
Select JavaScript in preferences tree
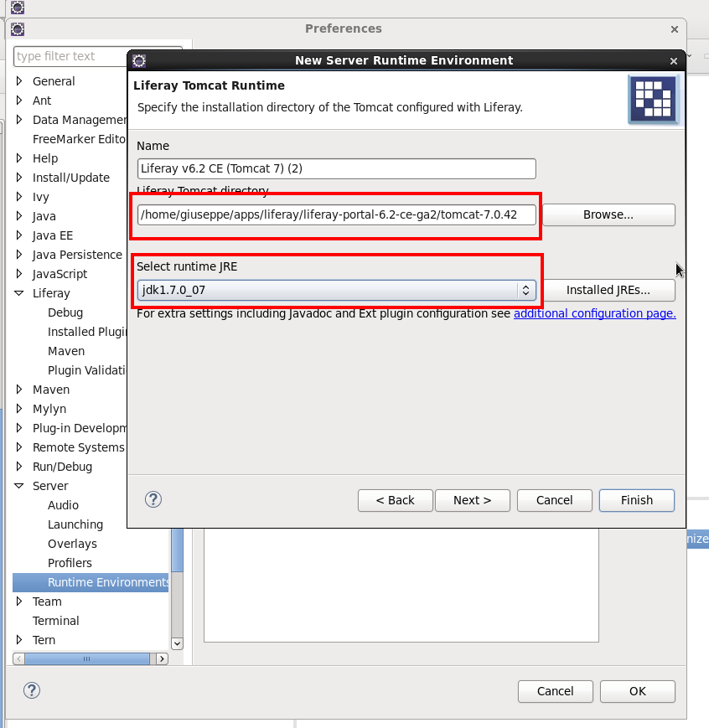60,274
